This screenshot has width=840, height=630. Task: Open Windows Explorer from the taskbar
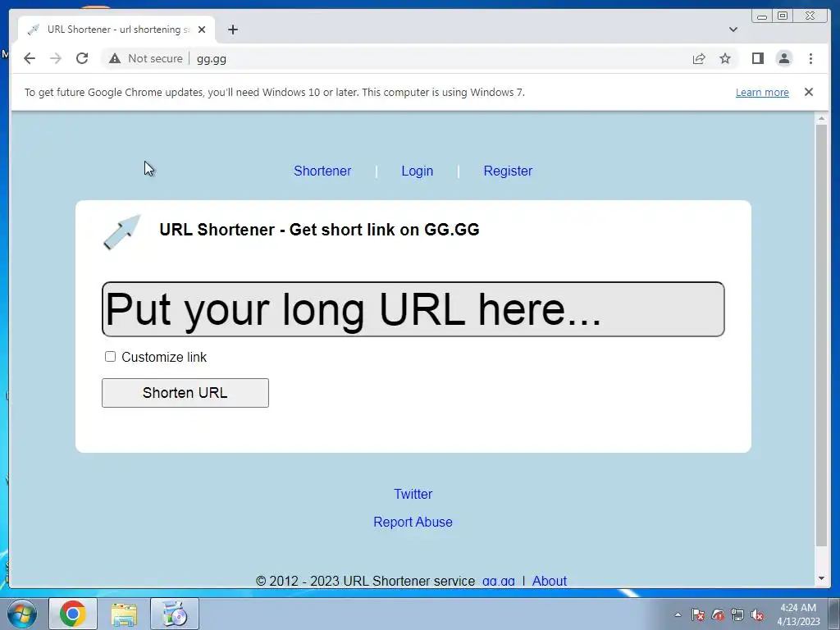[124, 614]
